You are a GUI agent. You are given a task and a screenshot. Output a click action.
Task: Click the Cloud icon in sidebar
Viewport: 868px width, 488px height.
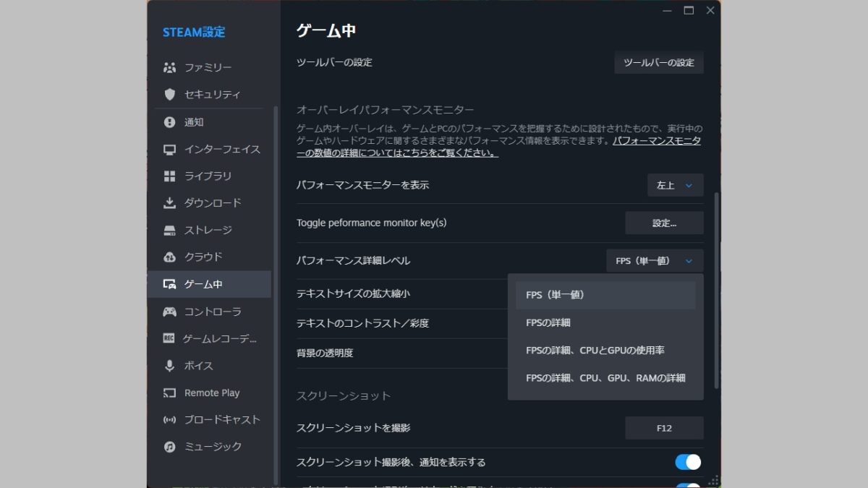(x=170, y=257)
